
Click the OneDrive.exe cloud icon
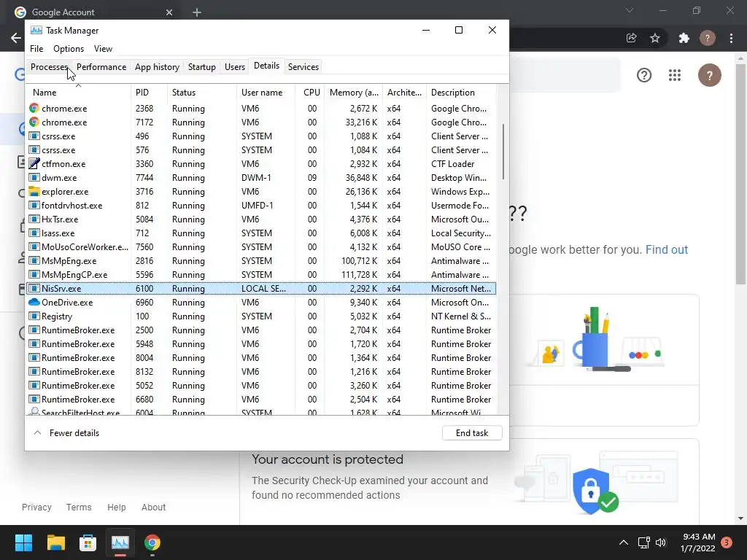[x=34, y=302]
